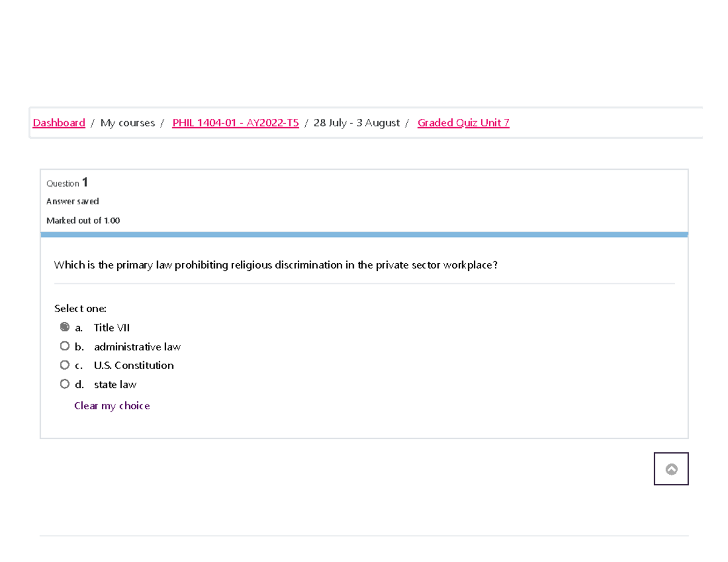This screenshot has height=562, width=728.
Task: Click My courses in the breadcrumb
Action: (127, 123)
